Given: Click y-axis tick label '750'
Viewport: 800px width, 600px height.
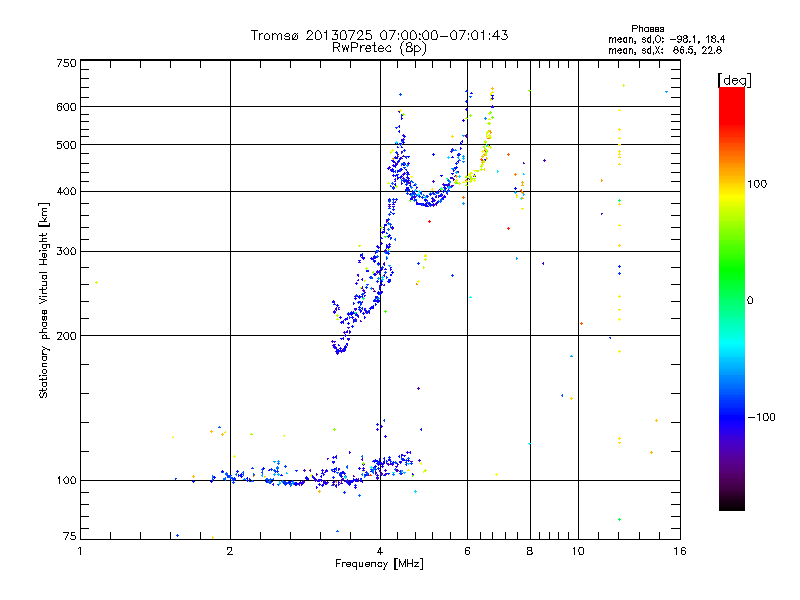Looking at the screenshot, I should (66, 63).
